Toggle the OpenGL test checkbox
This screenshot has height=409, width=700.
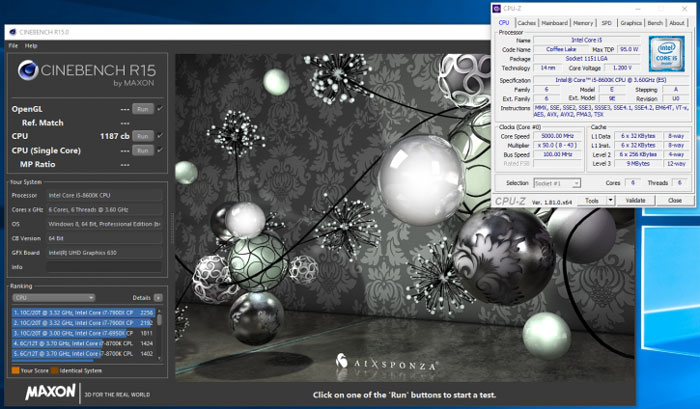click(160, 108)
